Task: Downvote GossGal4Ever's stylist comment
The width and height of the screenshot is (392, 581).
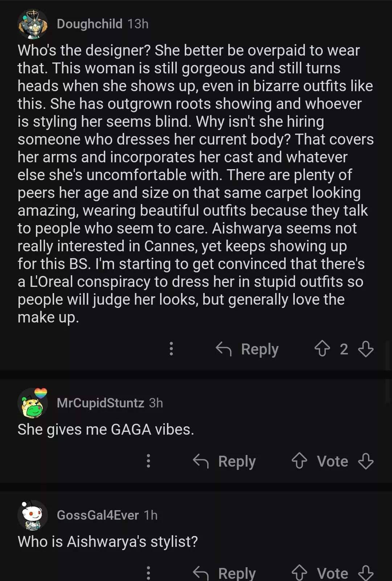Action: point(366,573)
